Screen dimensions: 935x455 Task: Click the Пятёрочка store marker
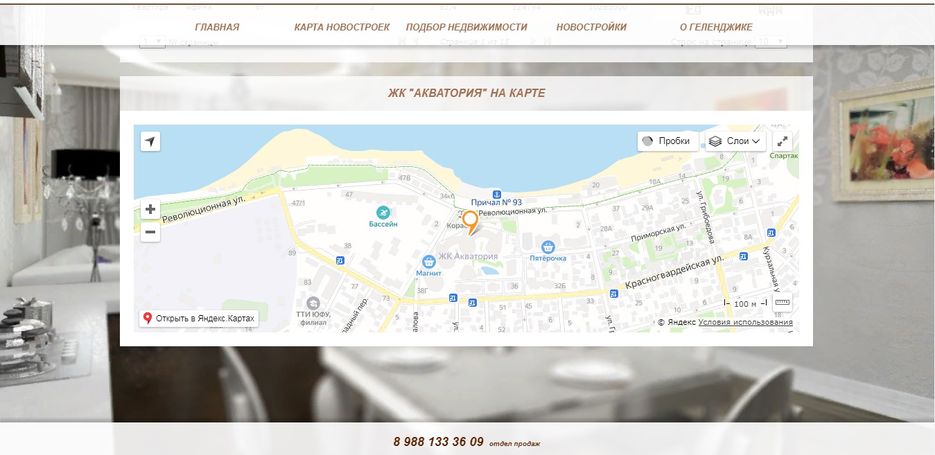tap(548, 246)
